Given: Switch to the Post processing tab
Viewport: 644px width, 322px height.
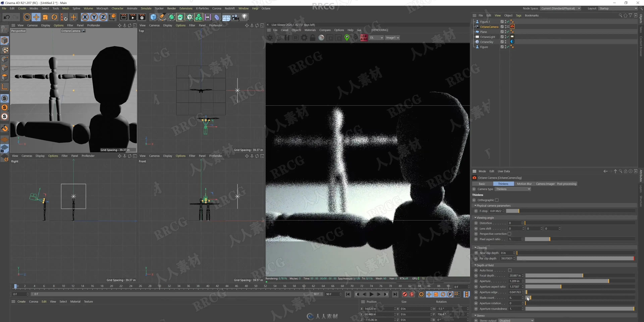Looking at the screenshot, I should pos(567,184).
